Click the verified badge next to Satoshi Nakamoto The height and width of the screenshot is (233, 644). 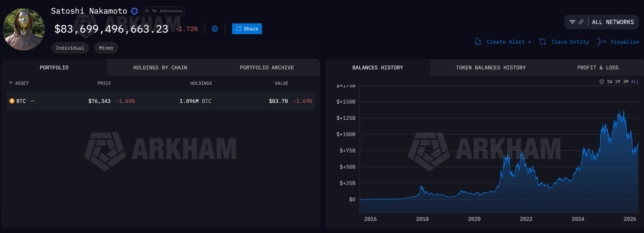pos(134,11)
